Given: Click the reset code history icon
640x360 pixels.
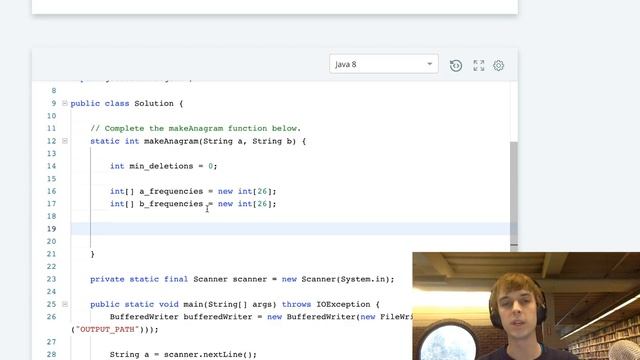Looking at the screenshot, I should tap(456, 65).
